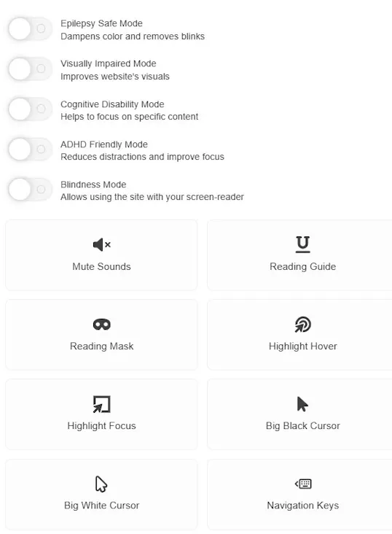
Task: Click the Navigation Keys keyboard icon
Action: [303, 484]
